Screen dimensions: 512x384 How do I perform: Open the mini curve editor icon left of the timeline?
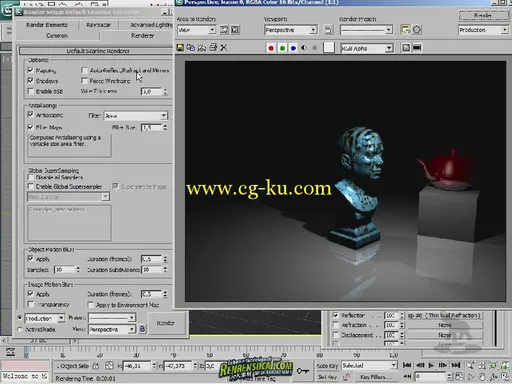tap(10, 352)
